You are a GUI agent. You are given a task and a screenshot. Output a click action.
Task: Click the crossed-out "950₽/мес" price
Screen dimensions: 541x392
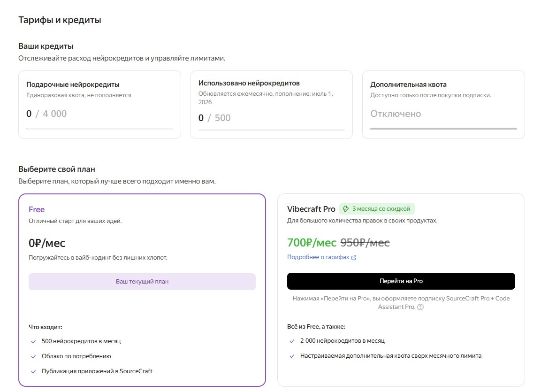pos(365,243)
